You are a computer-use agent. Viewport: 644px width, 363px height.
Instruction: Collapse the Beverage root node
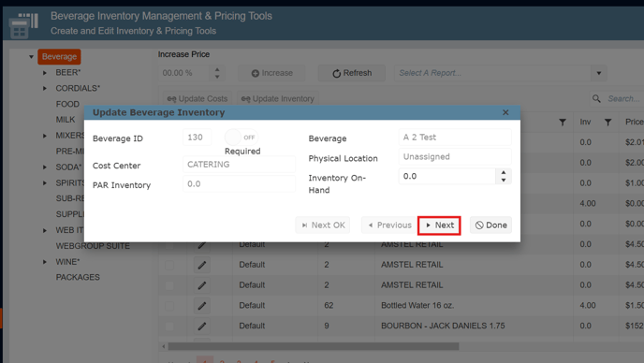click(31, 57)
